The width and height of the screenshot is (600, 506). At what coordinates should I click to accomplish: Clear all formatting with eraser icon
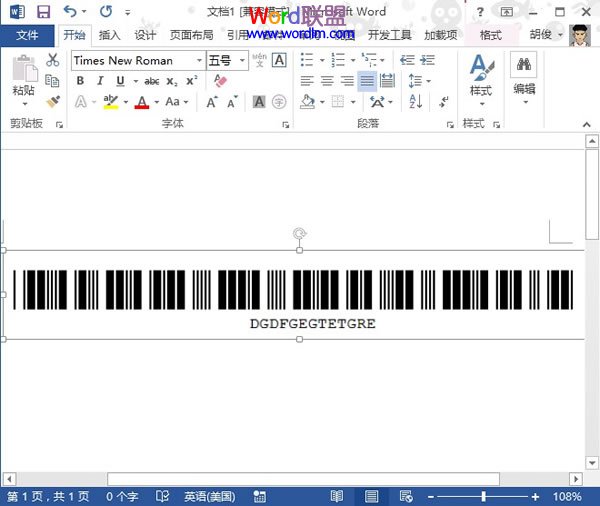click(x=222, y=81)
